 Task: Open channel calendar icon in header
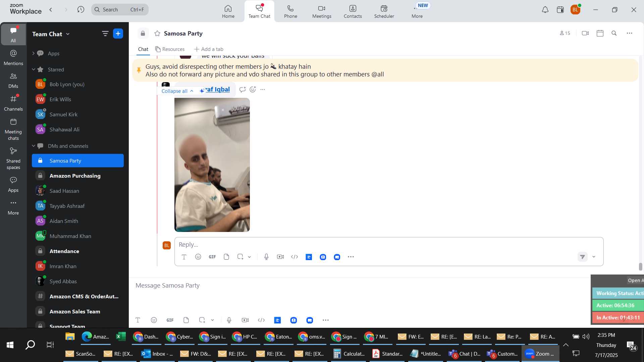coord(600,33)
